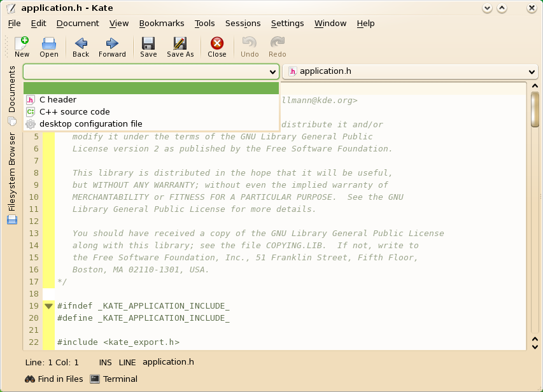543x392 pixels.
Task: Close the document with red Close icon
Action: (217, 46)
